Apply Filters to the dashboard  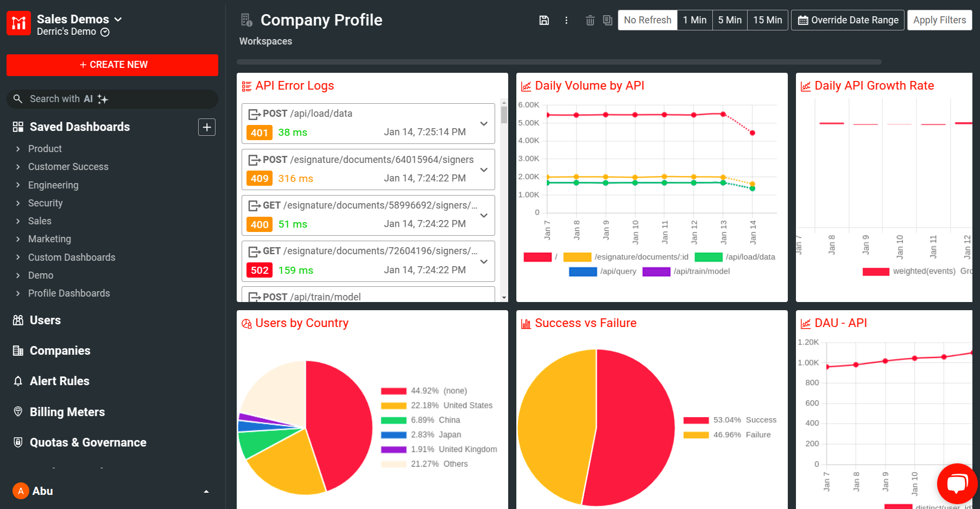(x=939, y=20)
